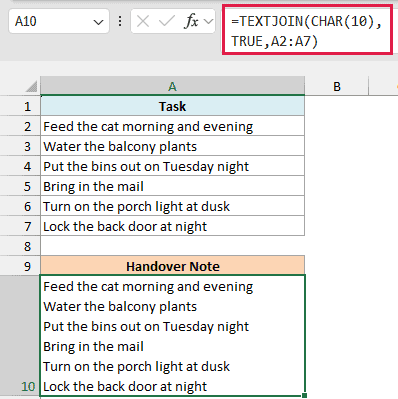The image size is (398, 399).
Task: Select cell 'Water the balcony plants' in row 3
Action: point(172,146)
